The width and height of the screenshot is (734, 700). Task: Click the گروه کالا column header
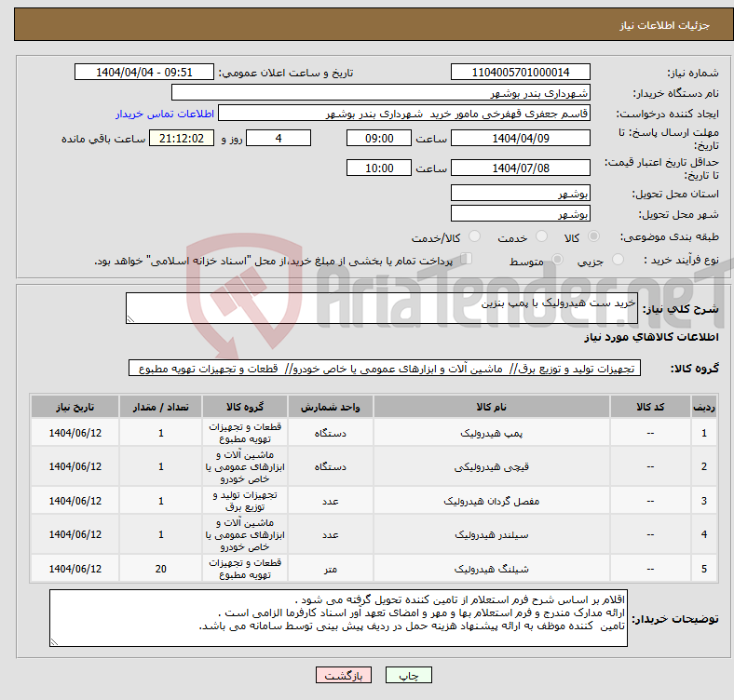pyautogui.click(x=245, y=407)
